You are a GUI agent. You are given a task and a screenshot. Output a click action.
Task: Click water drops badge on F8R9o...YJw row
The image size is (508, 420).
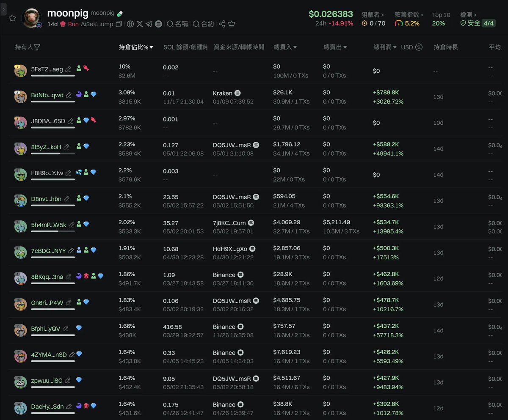pyautogui.click(x=79, y=172)
